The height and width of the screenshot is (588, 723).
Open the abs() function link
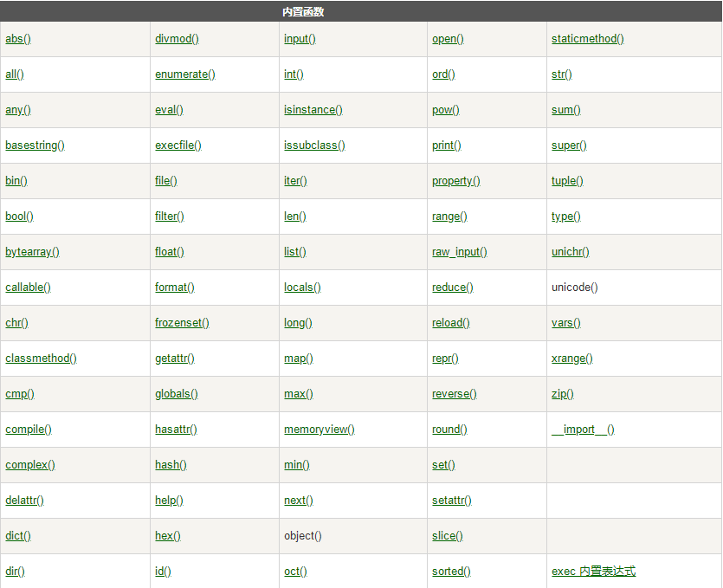point(18,39)
